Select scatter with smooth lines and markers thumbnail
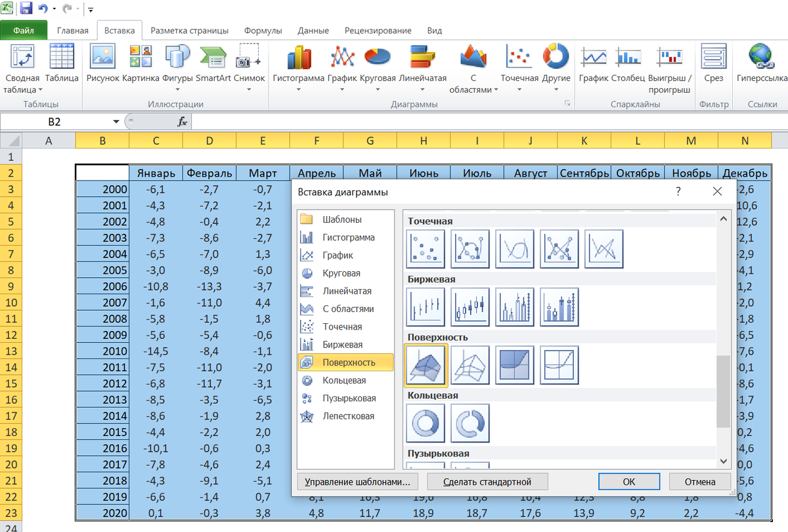The height and width of the screenshot is (532, 788). [470, 249]
